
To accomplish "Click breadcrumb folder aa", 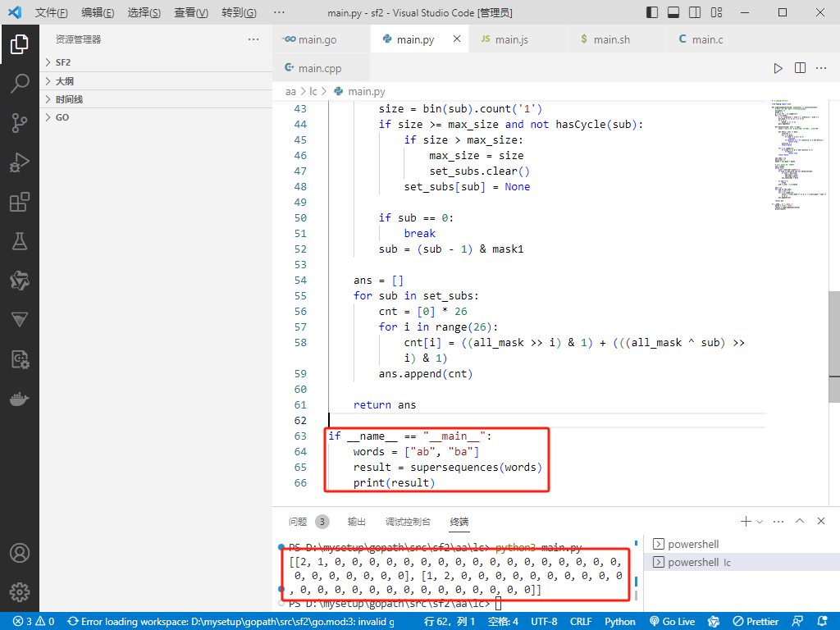I will (290, 92).
